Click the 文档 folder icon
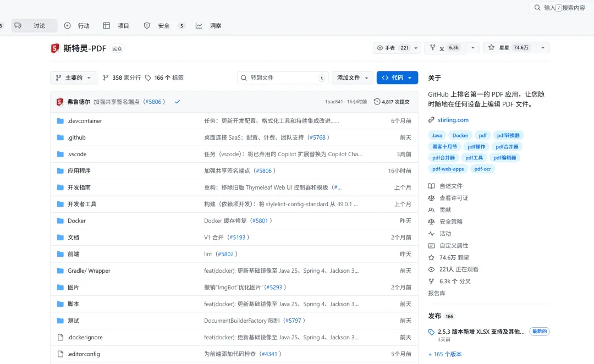594x364 pixels. point(61,238)
